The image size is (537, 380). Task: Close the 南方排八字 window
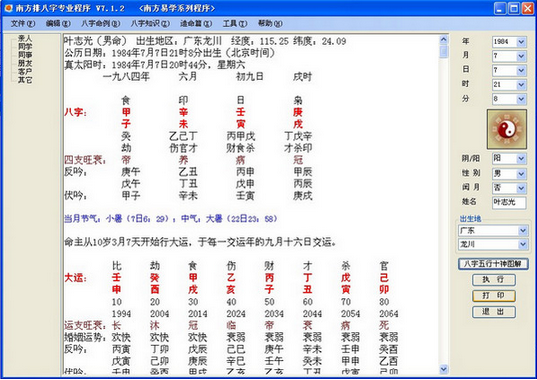tap(527, 8)
